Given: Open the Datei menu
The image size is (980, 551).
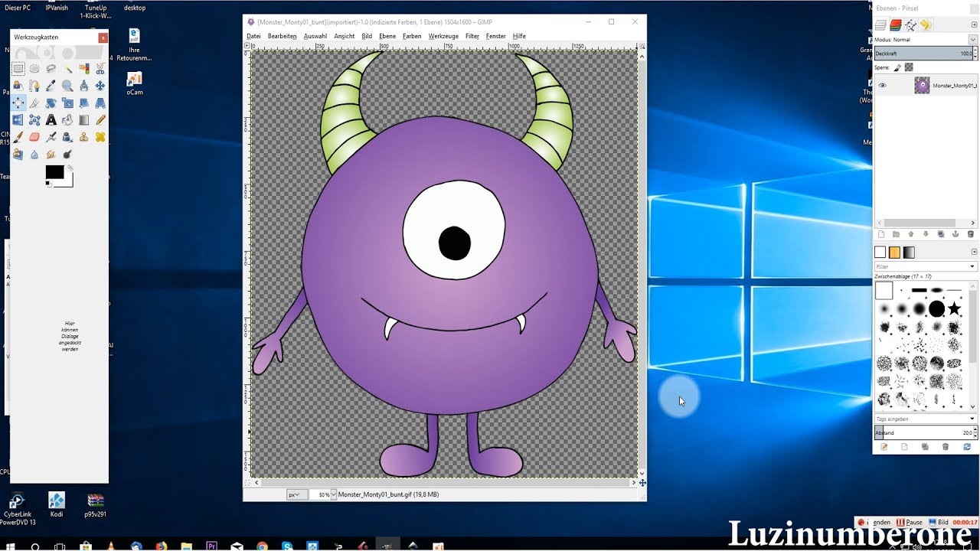Looking at the screenshot, I should (x=253, y=36).
